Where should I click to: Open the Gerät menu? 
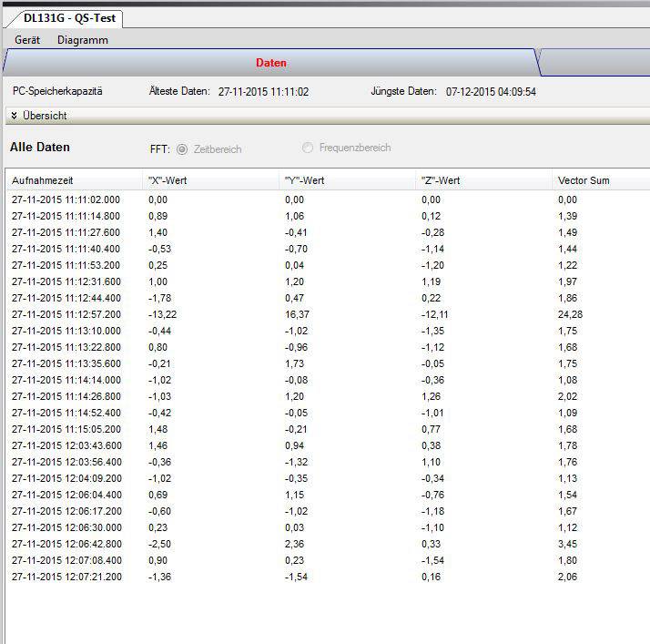(27, 40)
